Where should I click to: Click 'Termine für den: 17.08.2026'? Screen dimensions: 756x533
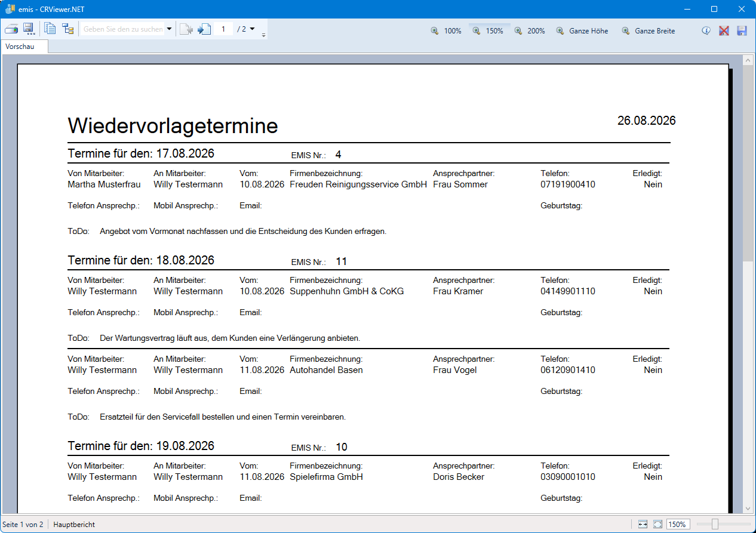[x=141, y=153]
